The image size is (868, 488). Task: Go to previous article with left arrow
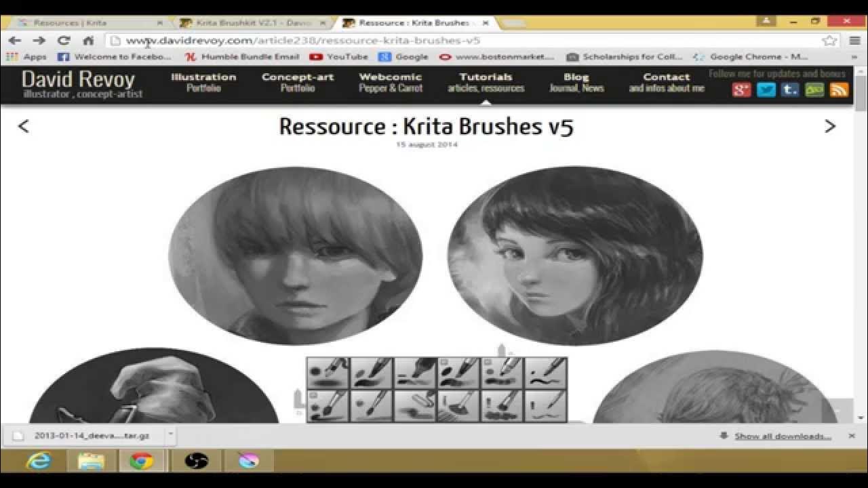point(23,126)
